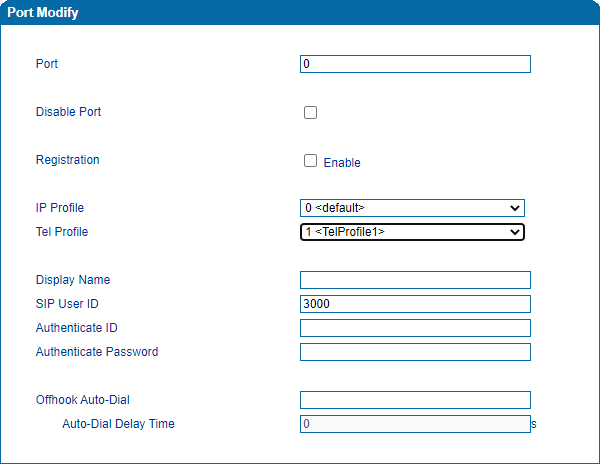Image resolution: width=600 pixels, height=464 pixels.
Task: Click the Authenticate Password label text
Action: 97,352
